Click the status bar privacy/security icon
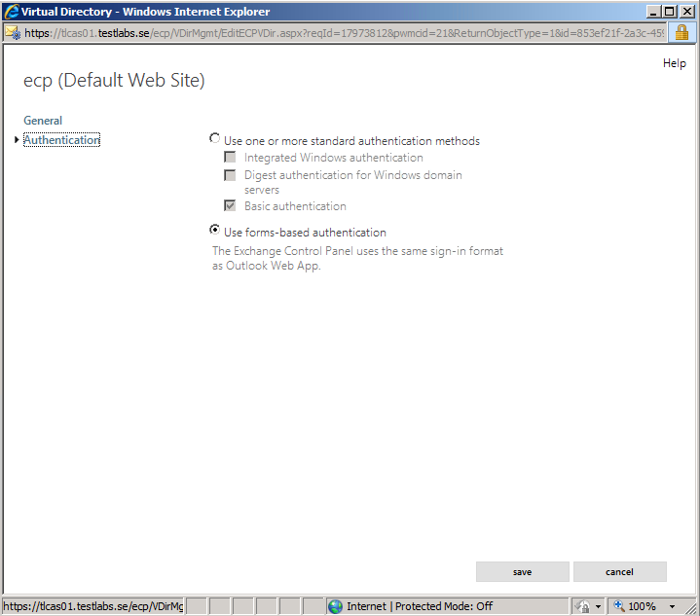 click(582, 606)
